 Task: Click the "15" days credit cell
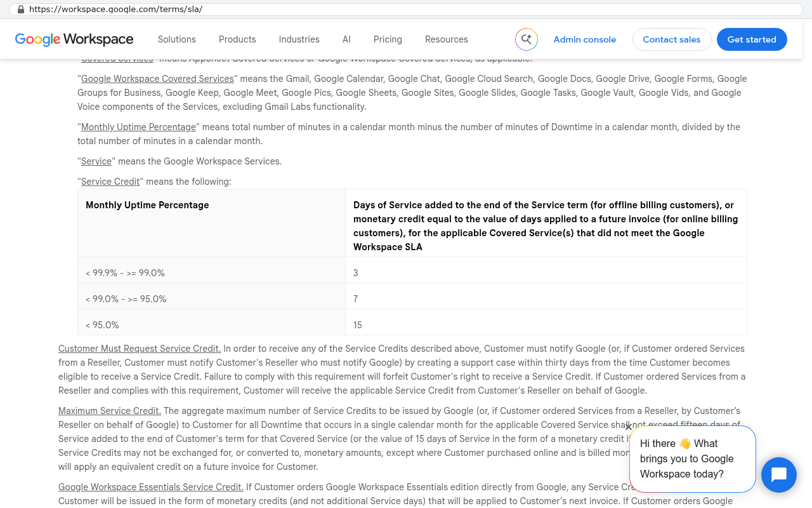546,322
